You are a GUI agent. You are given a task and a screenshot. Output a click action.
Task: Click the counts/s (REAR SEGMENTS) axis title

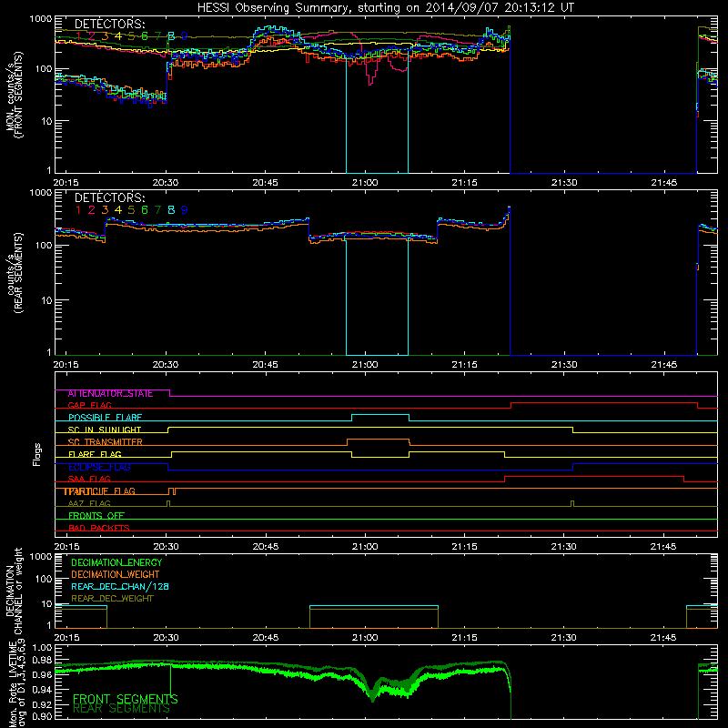[x=14, y=272]
